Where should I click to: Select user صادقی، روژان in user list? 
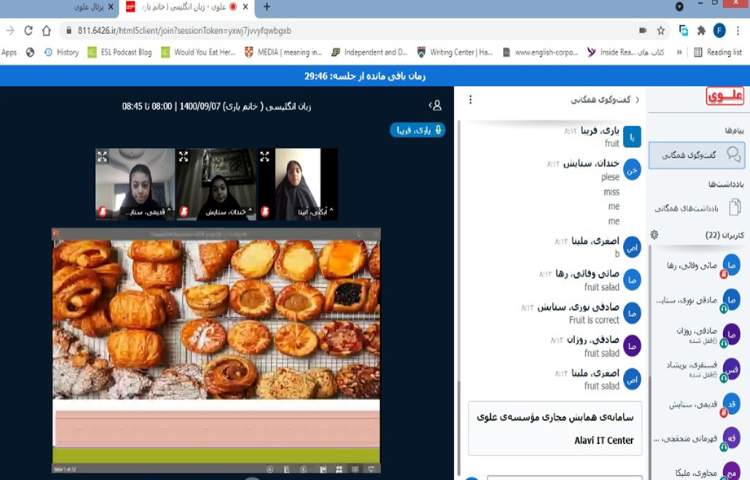pos(698,335)
